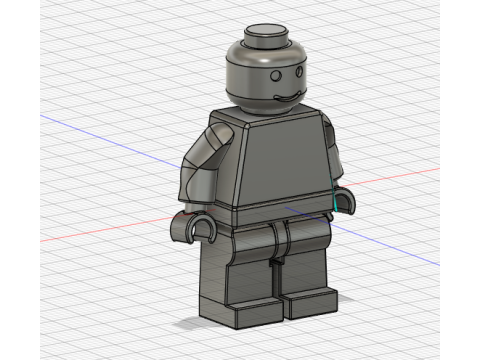Select the stud on top of the minifigure head
Viewport: 480px width, 360px height.
266,37
